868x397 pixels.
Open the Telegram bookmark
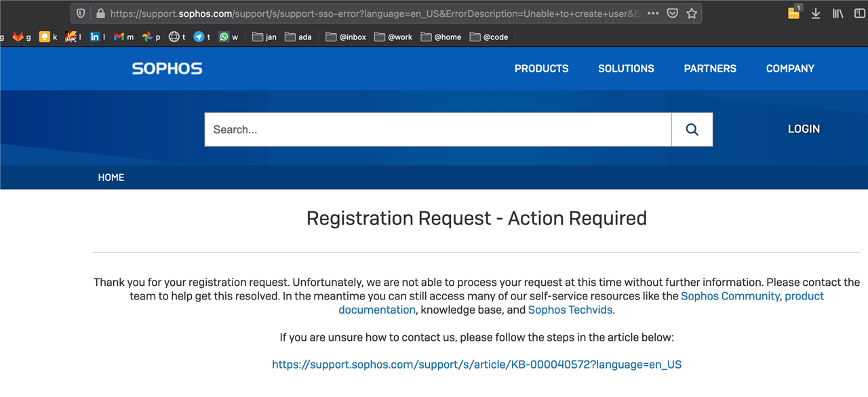[x=202, y=37]
